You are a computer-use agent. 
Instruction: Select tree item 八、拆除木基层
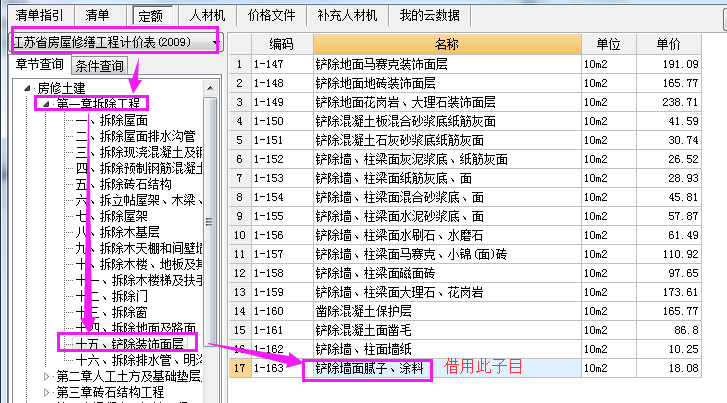coord(117,232)
